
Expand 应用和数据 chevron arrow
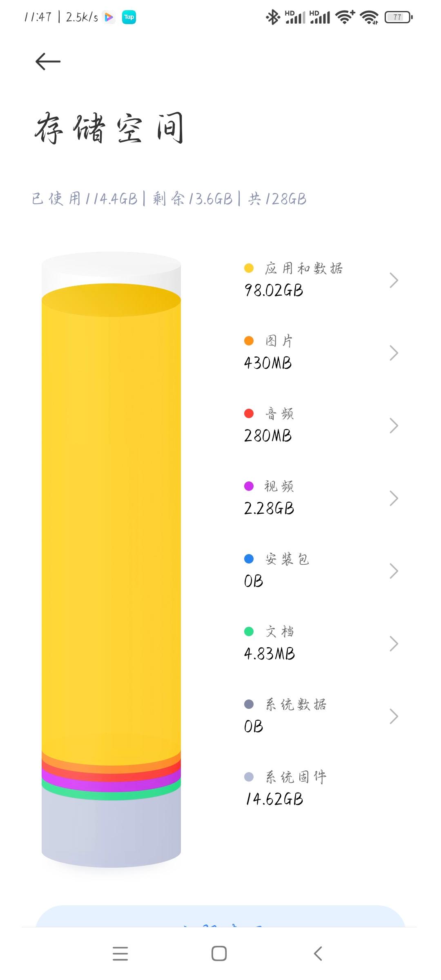(x=394, y=280)
